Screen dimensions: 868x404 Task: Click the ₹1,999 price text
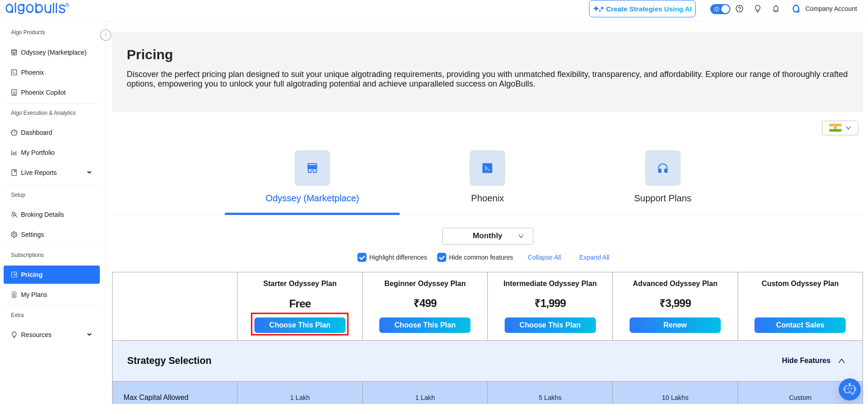[550, 303]
